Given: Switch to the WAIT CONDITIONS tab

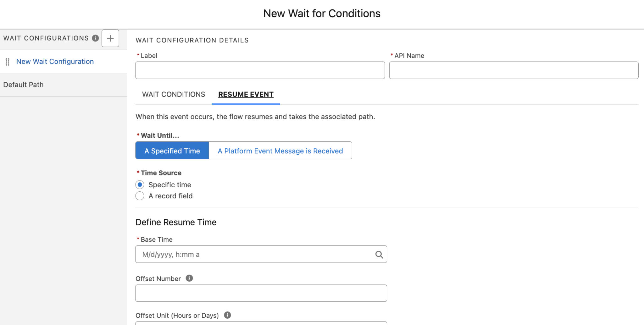Looking at the screenshot, I should click(173, 94).
